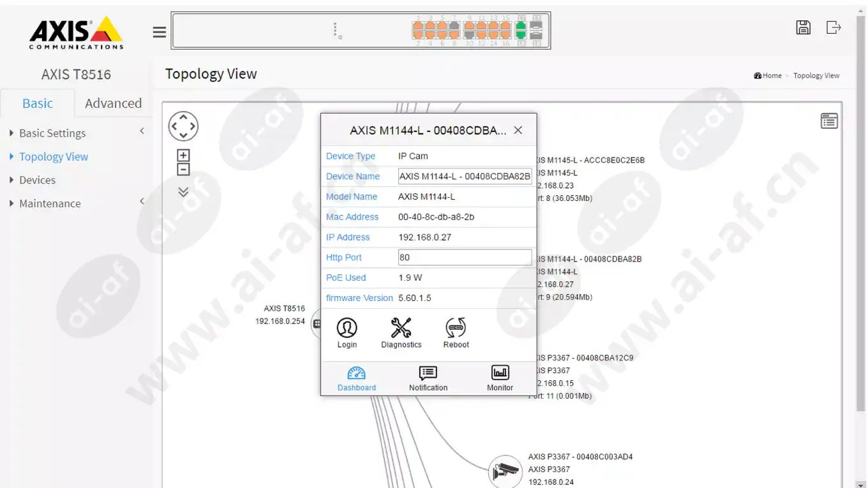Screen dimensions: 868x488
Task: Click IP Address value 192.168.0.27
Action: [x=424, y=237]
